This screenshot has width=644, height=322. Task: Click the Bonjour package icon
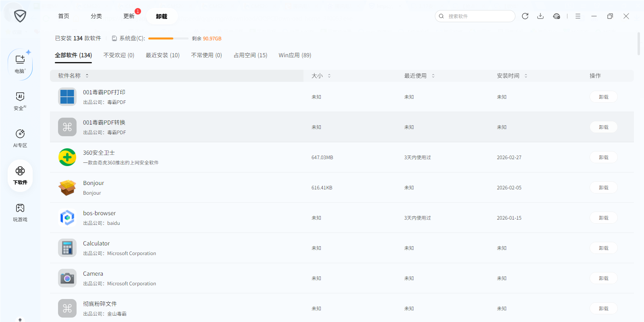point(67,187)
